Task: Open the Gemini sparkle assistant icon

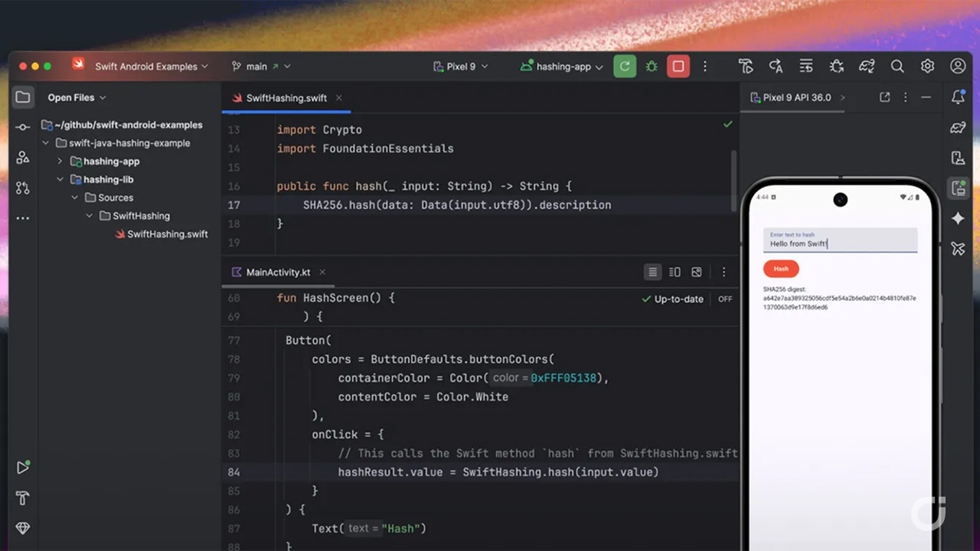Action: (958, 218)
